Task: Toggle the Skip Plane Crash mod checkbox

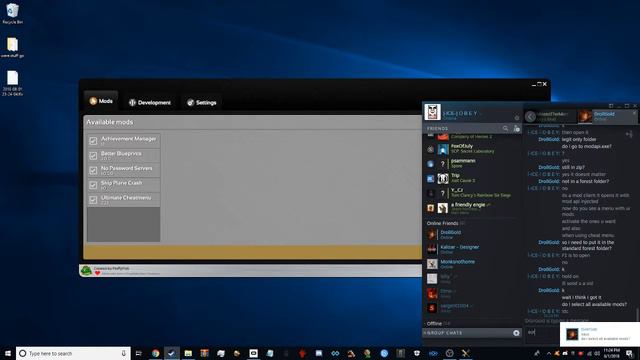Action: pyautogui.click(x=93, y=185)
